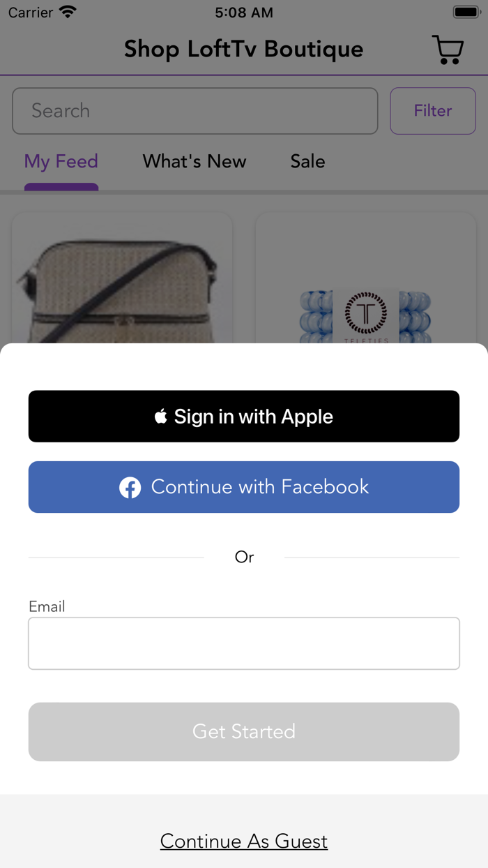Click the Get Started button
This screenshot has width=488, height=868.
click(244, 731)
